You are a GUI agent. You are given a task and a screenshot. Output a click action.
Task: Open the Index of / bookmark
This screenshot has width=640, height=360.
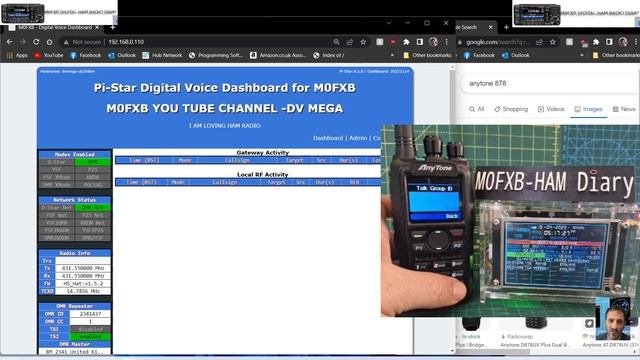tap(329, 55)
